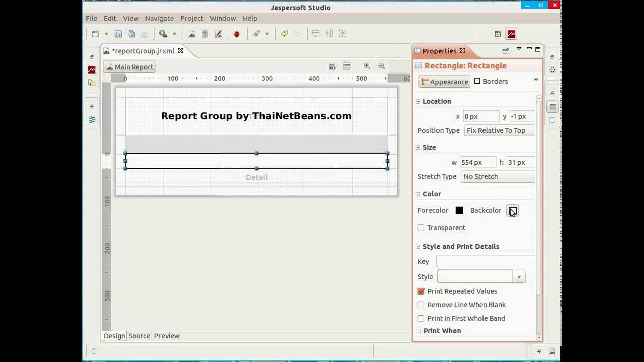Image resolution: width=644 pixels, height=362 pixels.
Task: Switch to the Preview tab
Action: [167, 336]
